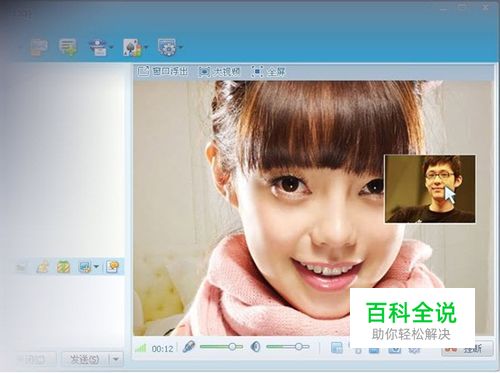500x373 pixels.
Task: Click the nudge/shake icon in the chat toolbar
Action: [43, 267]
